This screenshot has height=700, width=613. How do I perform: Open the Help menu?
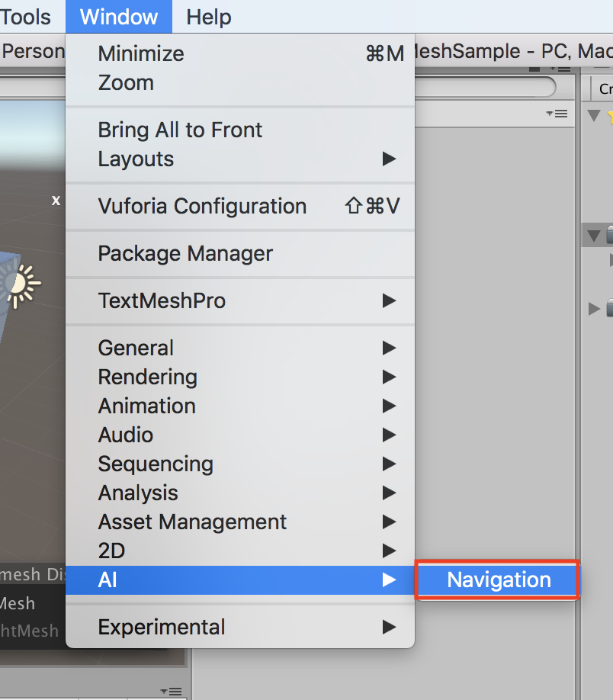(208, 17)
